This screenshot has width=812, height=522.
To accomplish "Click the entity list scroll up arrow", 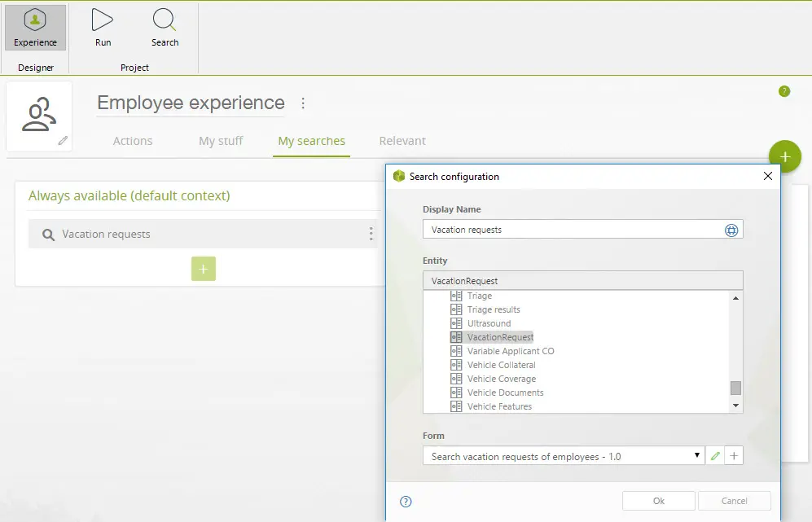I will [x=735, y=298].
